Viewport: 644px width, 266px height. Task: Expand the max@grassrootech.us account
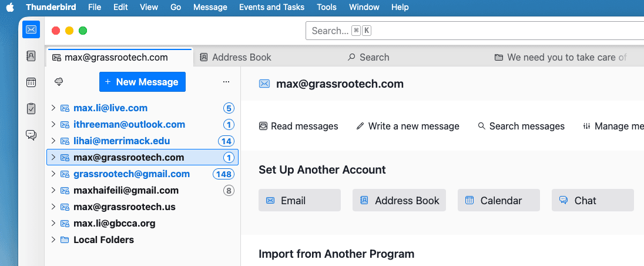click(53, 207)
